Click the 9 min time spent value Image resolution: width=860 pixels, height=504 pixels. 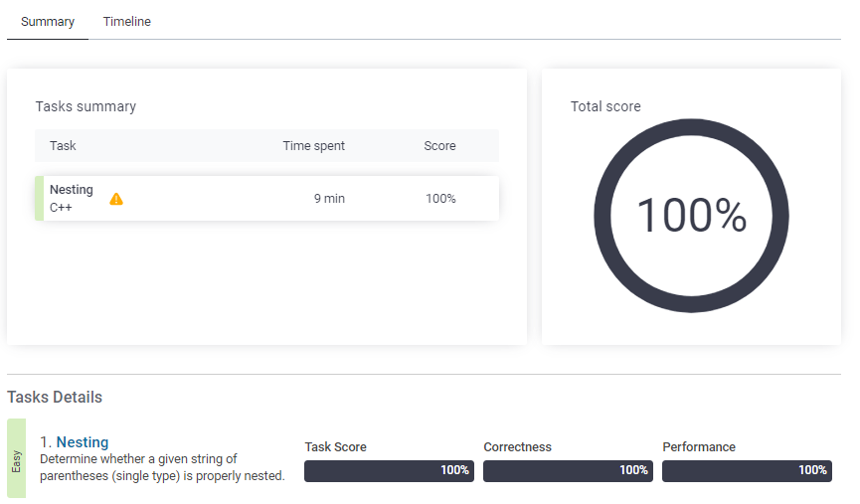pyautogui.click(x=329, y=199)
